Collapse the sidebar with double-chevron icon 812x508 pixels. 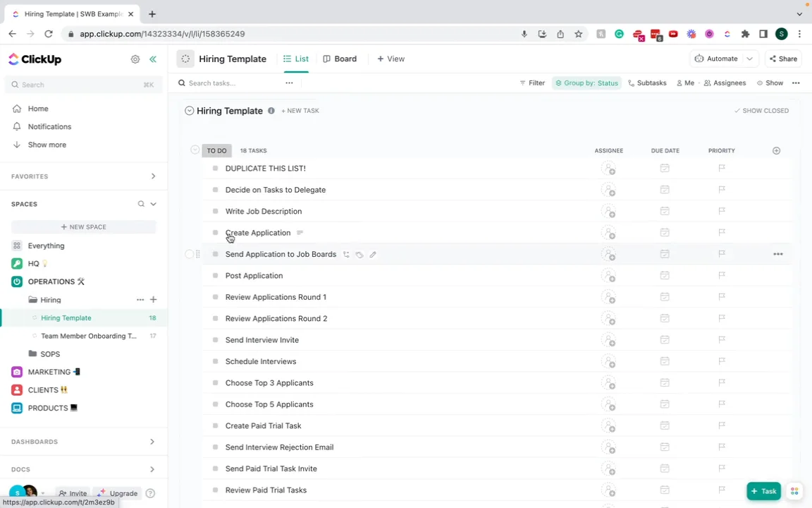pyautogui.click(x=153, y=59)
